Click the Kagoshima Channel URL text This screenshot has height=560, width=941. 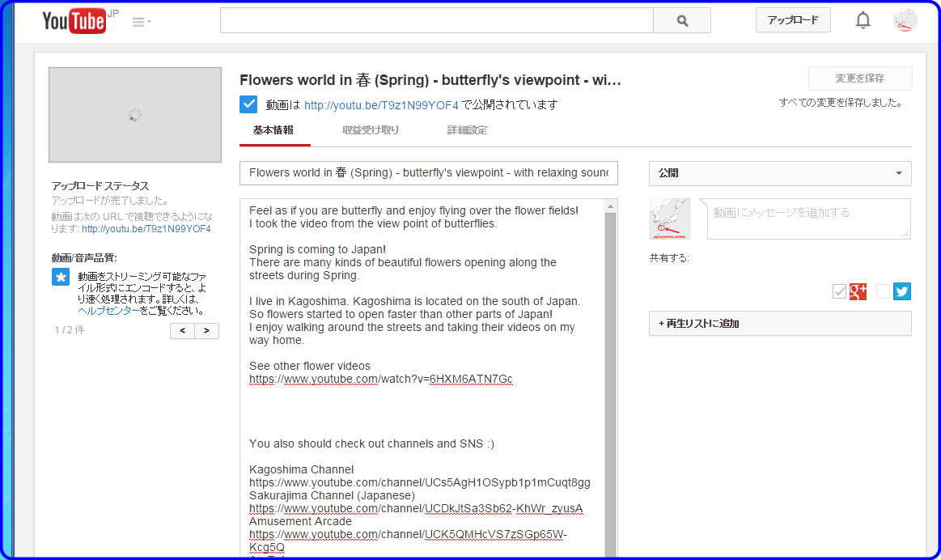(x=419, y=482)
